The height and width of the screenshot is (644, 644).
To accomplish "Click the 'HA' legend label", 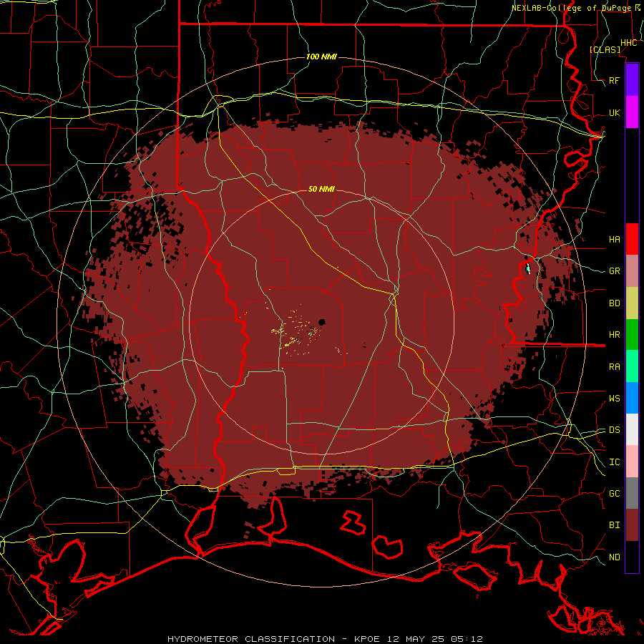I will [614, 240].
